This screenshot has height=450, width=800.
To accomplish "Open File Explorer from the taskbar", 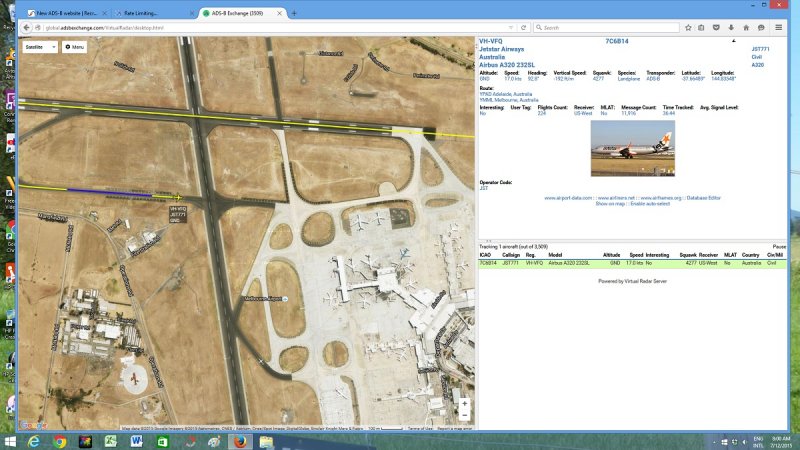I will 266,441.
